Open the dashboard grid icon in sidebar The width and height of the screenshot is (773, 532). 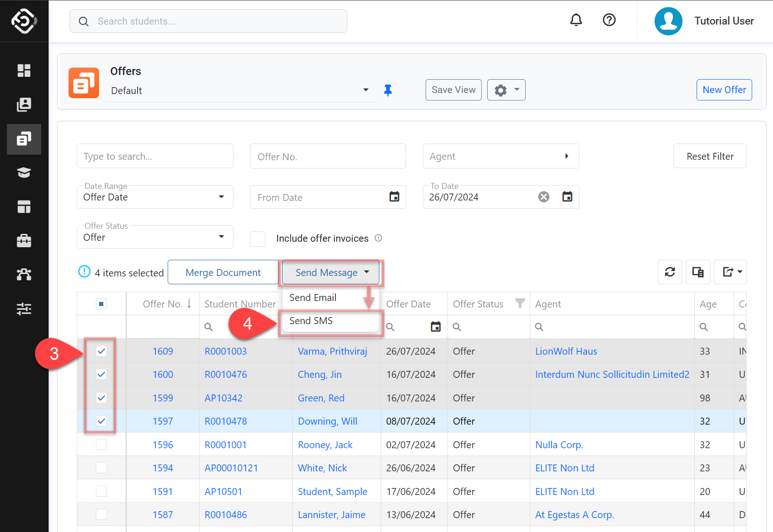coord(24,70)
